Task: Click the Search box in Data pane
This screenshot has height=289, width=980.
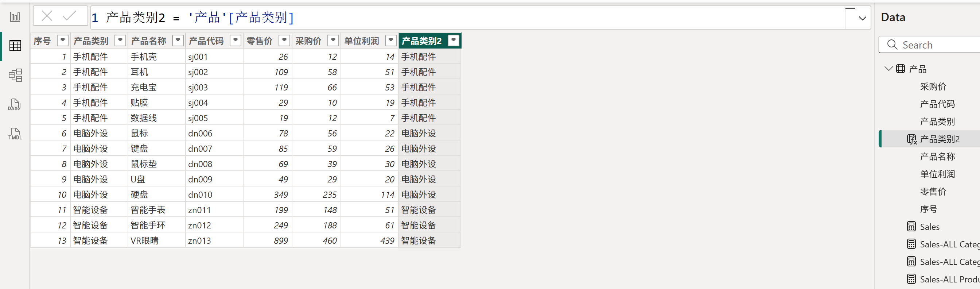Action: point(929,45)
